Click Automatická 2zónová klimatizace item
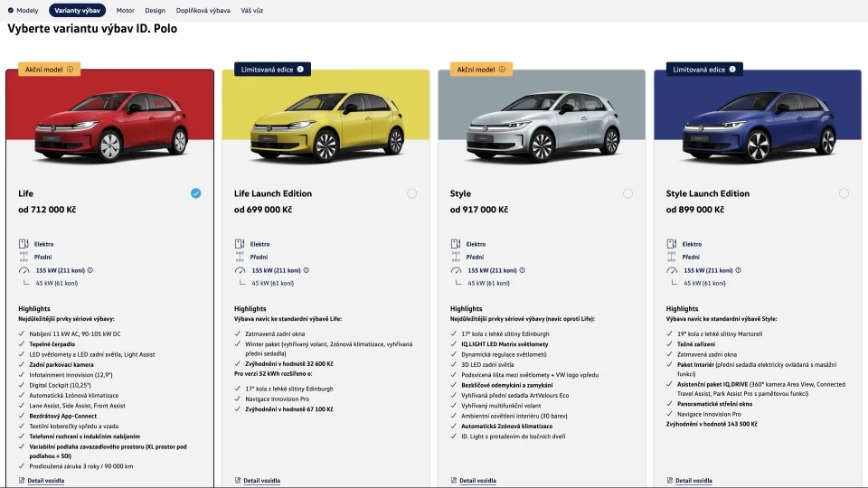This screenshot has height=488, width=868. [x=507, y=426]
